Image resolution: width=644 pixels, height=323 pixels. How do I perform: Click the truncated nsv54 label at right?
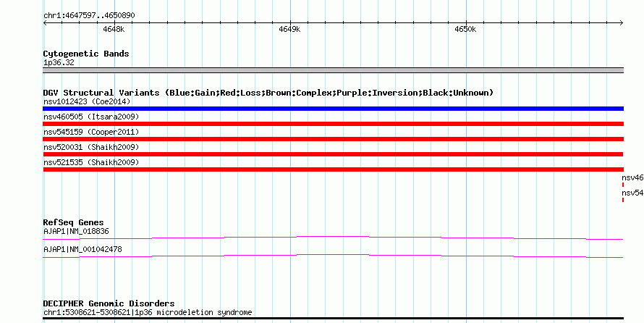[x=632, y=193]
